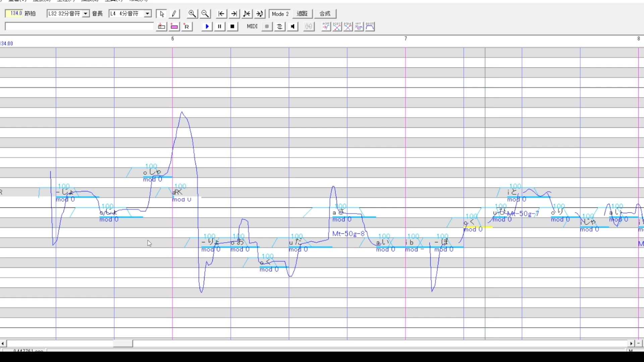Click measure marker 7 on ruler
The width and height of the screenshot is (644, 362).
(406, 39)
